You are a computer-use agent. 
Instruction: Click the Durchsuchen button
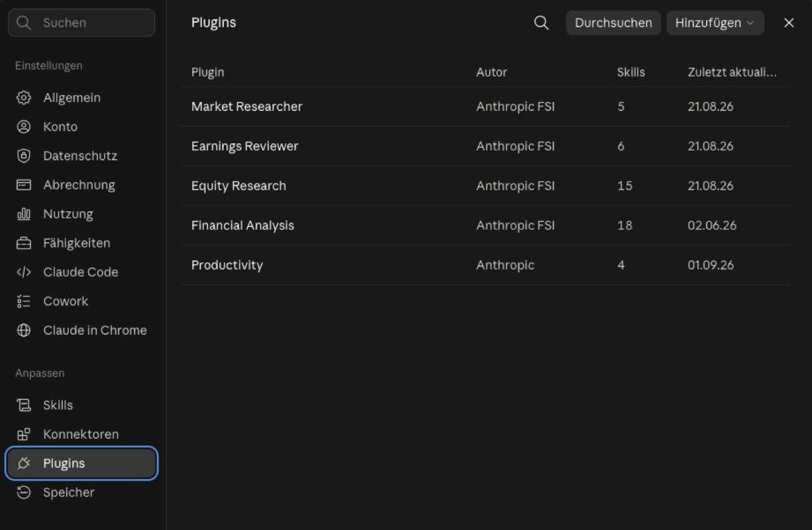point(613,23)
